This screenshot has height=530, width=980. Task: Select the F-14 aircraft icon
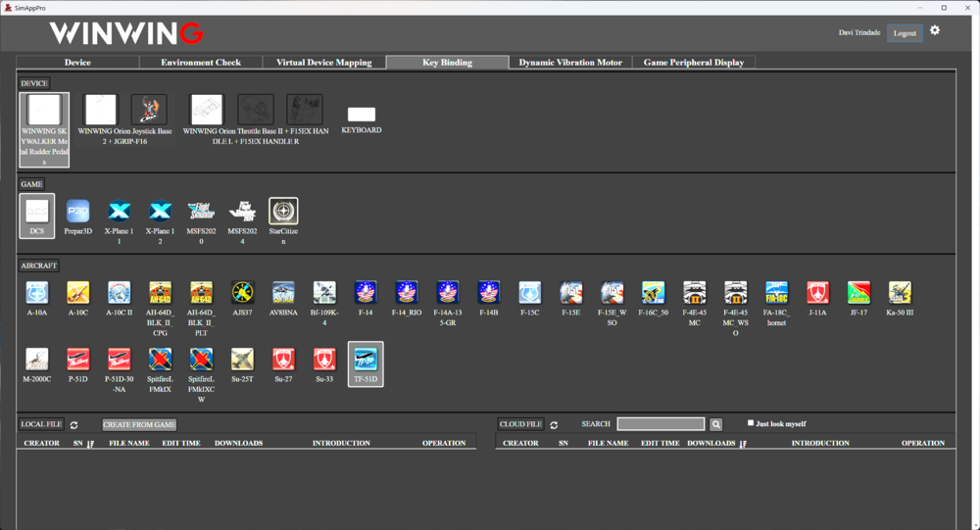click(x=366, y=293)
